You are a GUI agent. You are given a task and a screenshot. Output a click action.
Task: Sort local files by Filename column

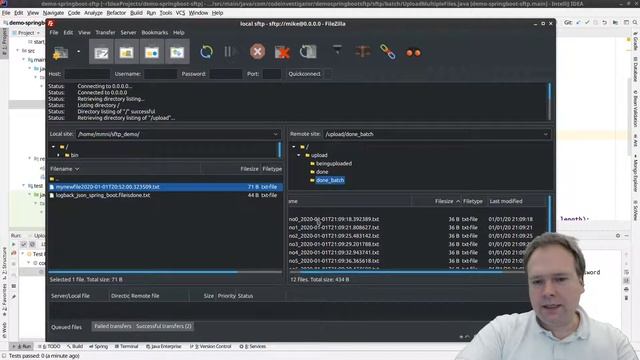124,169
